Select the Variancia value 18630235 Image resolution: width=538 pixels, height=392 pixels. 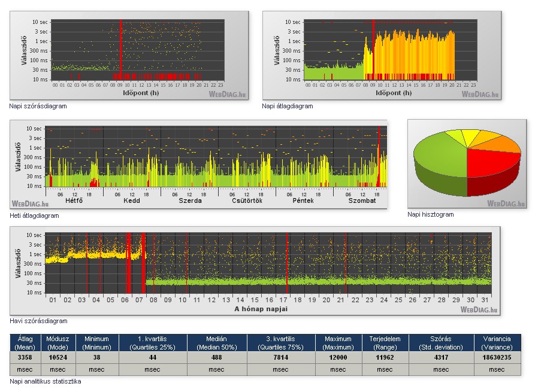[496, 357]
